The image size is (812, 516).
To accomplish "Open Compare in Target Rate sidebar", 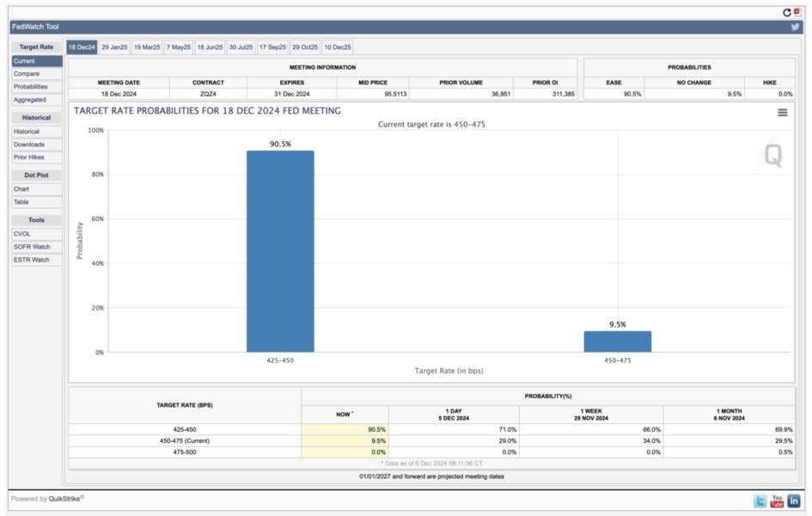I will 26,74.
